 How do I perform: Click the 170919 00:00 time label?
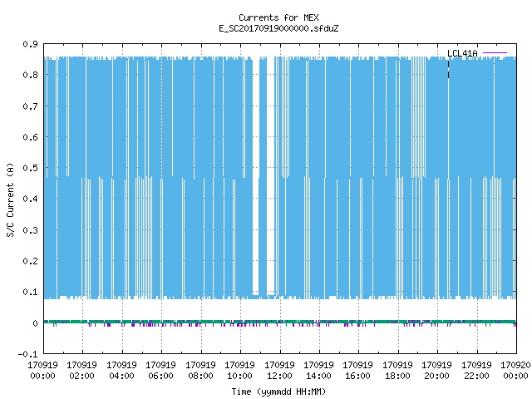click(x=42, y=370)
